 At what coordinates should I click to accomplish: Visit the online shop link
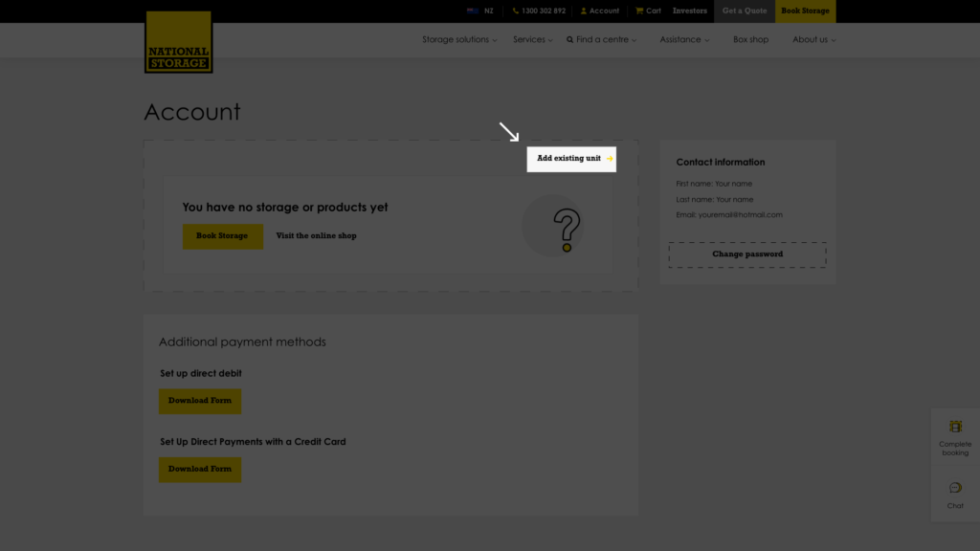pyautogui.click(x=316, y=236)
